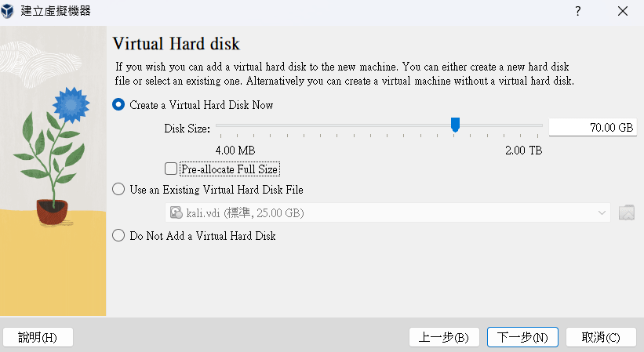The height and width of the screenshot is (352, 644).
Task: Open help via 說明(H) button
Action: click(38, 337)
